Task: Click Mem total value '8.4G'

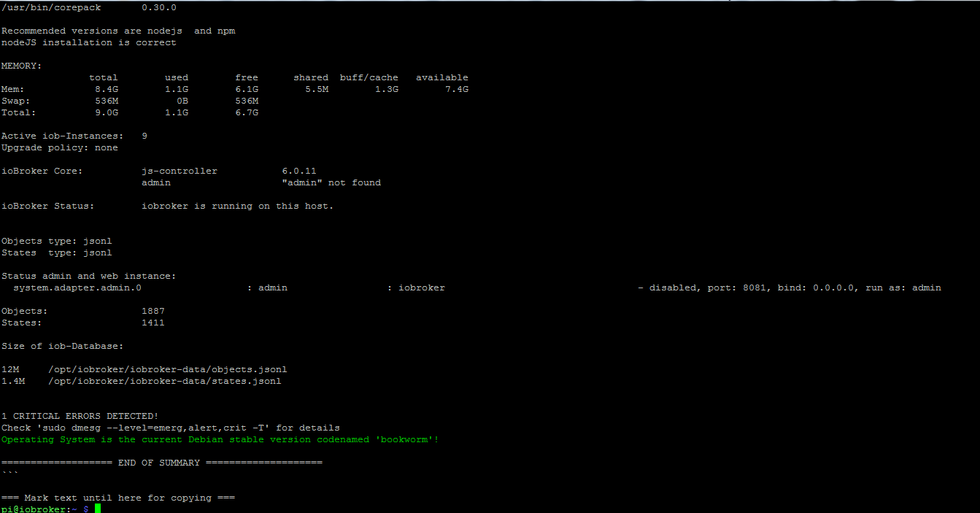Action: tap(107, 89)
